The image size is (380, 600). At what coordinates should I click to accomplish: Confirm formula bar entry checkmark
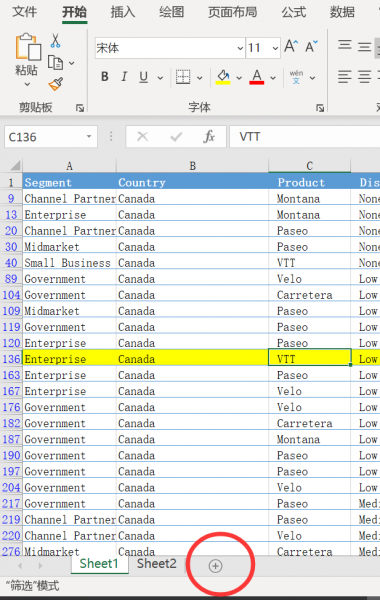coord(176,137)
